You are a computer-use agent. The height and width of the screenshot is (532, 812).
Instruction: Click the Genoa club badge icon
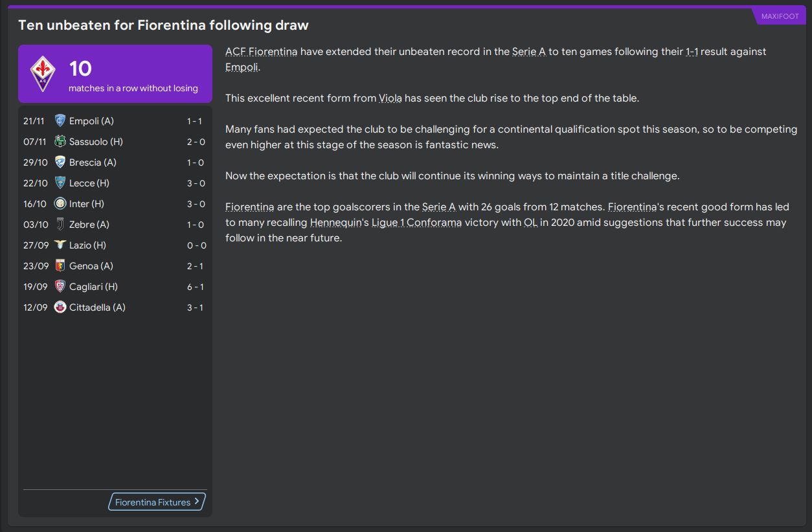point(60,266)
